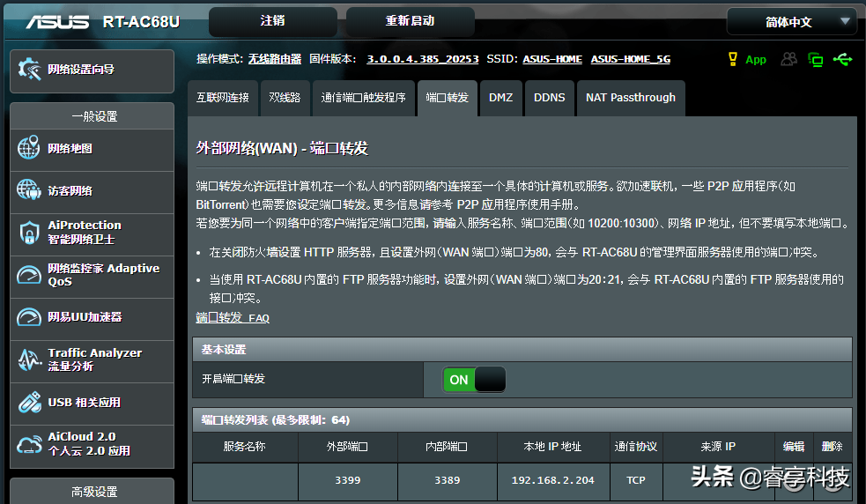This screenshot has height=504, width=866.
Task: Click the App text link in header
Action: 756,60
